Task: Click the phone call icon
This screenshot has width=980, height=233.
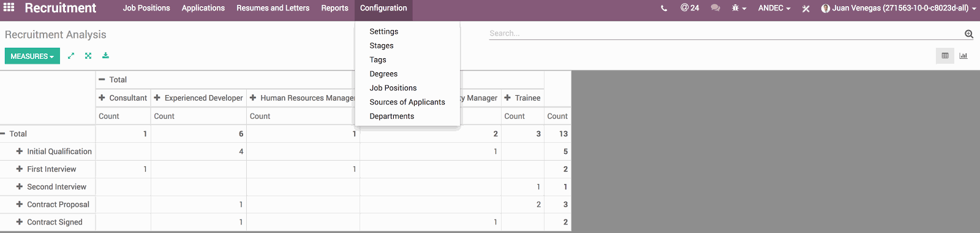Action: tap(664, 9)
